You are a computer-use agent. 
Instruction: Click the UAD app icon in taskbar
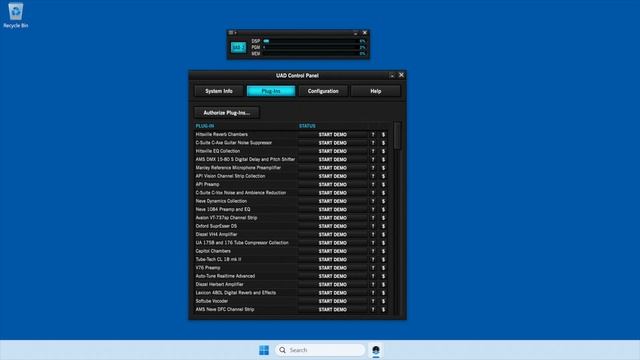click(x=376, y=350)
